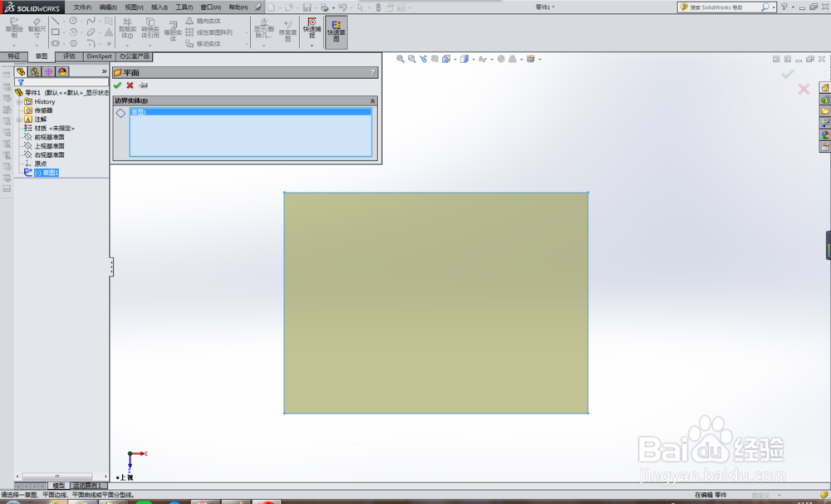Cancel with red X in graphics corner
This screenshot has width=831, height=504.
click(x=804, y=89)
